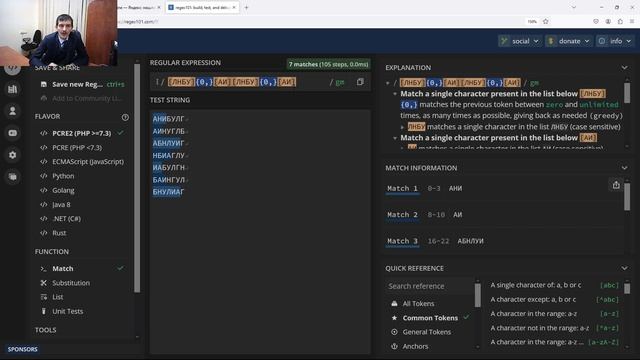Image resolution: width=640 pixels, height=360 pixels.
Task: Export matches share icon
Action: (616, 185)
